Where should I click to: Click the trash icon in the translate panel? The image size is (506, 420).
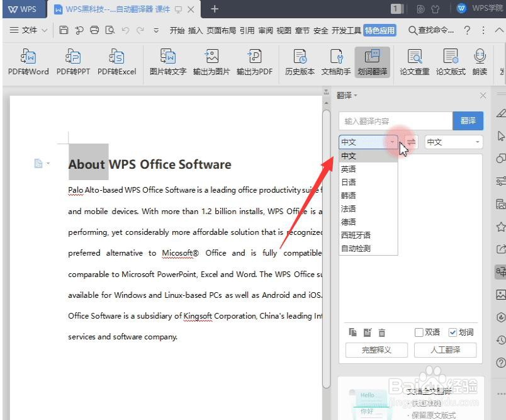point(382,332)
